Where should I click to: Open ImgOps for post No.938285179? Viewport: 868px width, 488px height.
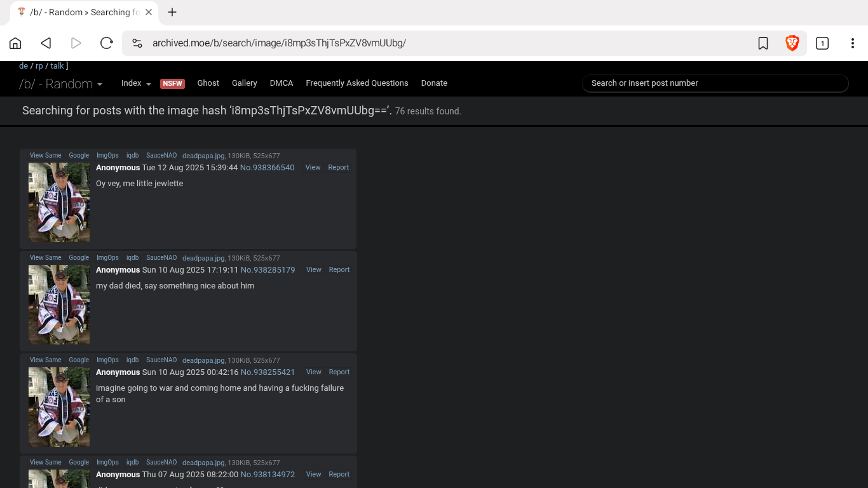tap(107, 258)
